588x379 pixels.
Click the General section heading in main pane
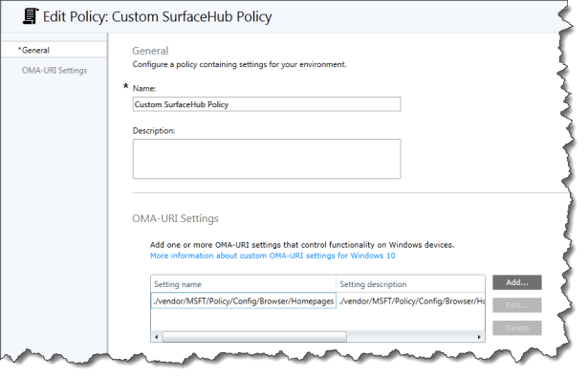pos(150,51)
